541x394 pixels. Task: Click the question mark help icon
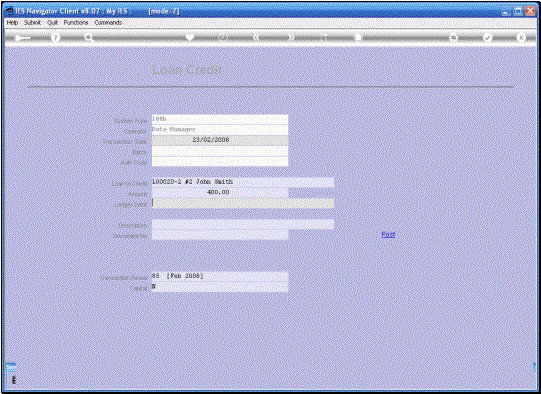click(55, 37)
